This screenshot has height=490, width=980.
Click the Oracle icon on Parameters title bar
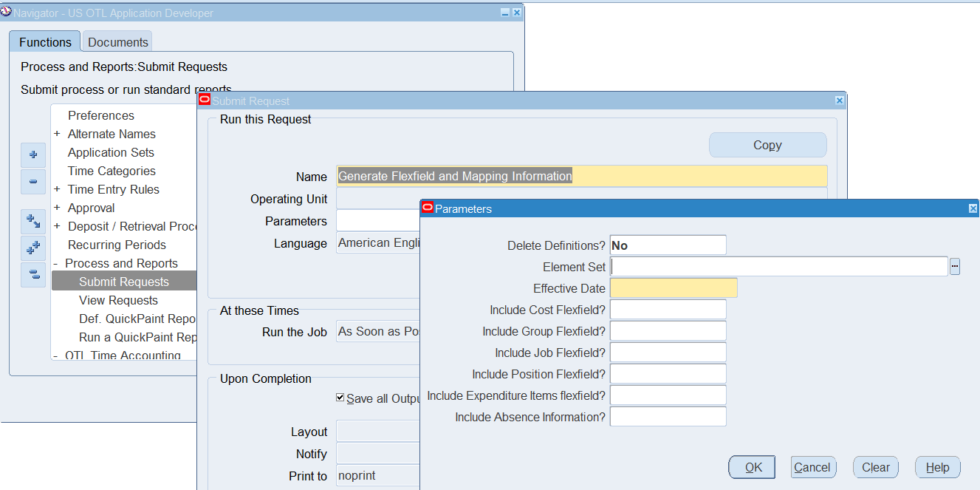click(427, 208)
